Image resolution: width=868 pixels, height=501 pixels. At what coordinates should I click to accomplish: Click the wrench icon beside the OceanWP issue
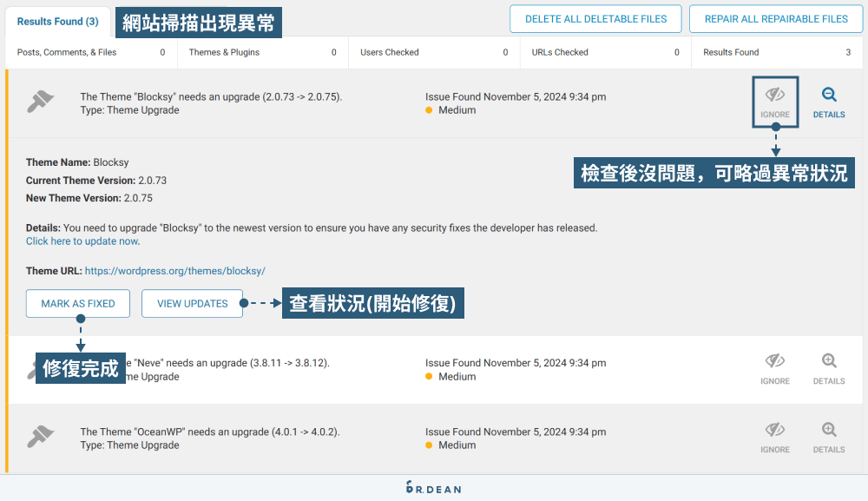click(40, 437)
